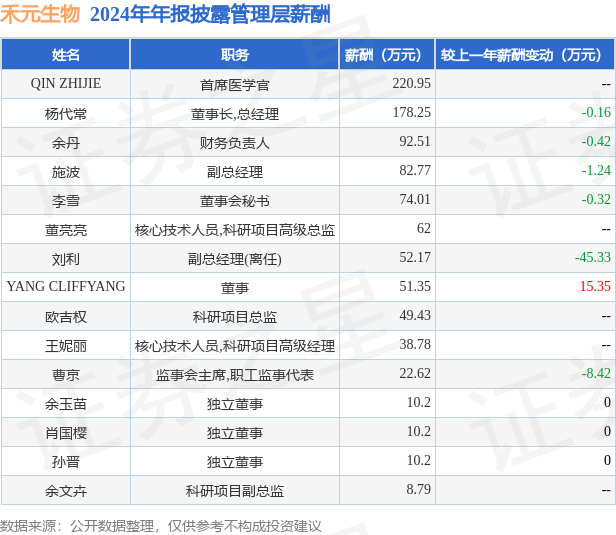Click the 职务 column header
The image size is (616, 535).
tap(235, 55)
